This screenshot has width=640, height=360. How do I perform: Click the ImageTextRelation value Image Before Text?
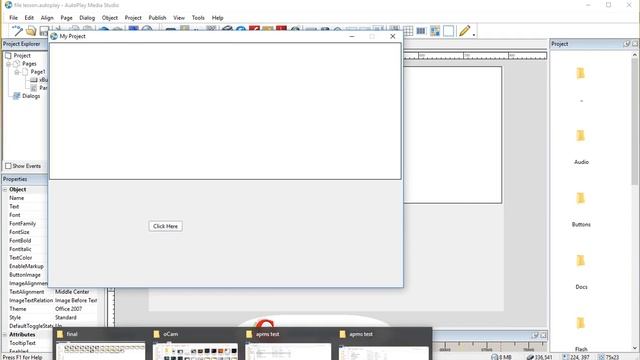point(76,300)
